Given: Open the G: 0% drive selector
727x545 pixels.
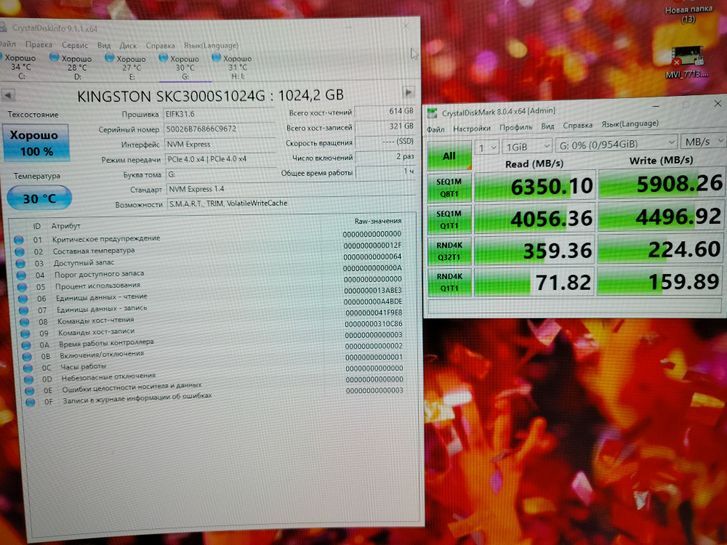Looking at the screenshot, I should pyautogui.click(x=609, y=145).
